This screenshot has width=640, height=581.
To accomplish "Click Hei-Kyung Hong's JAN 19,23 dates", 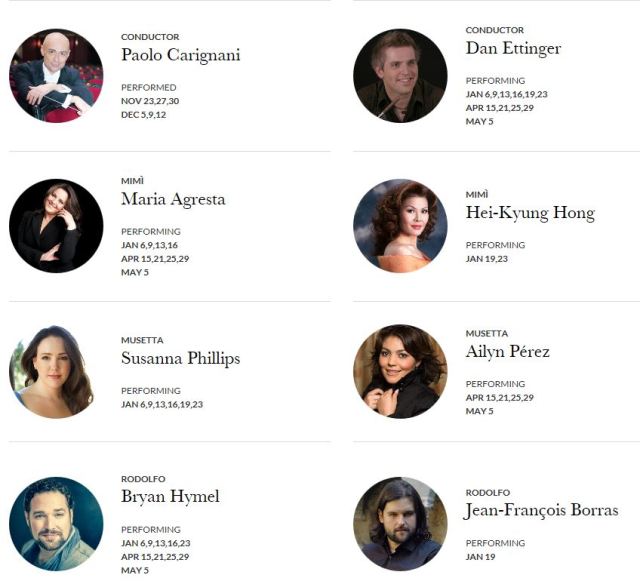I will 487,259.
